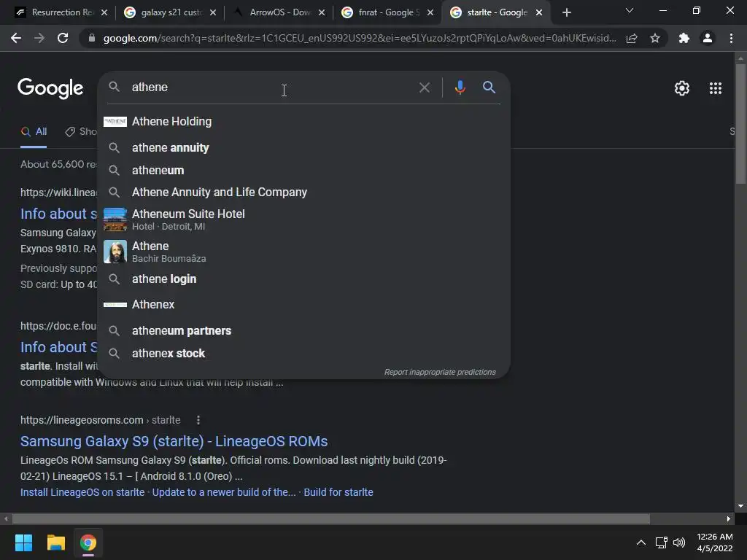Select the Shopping results filter
This screenshot has height=560, width=747.
(80, 132)
